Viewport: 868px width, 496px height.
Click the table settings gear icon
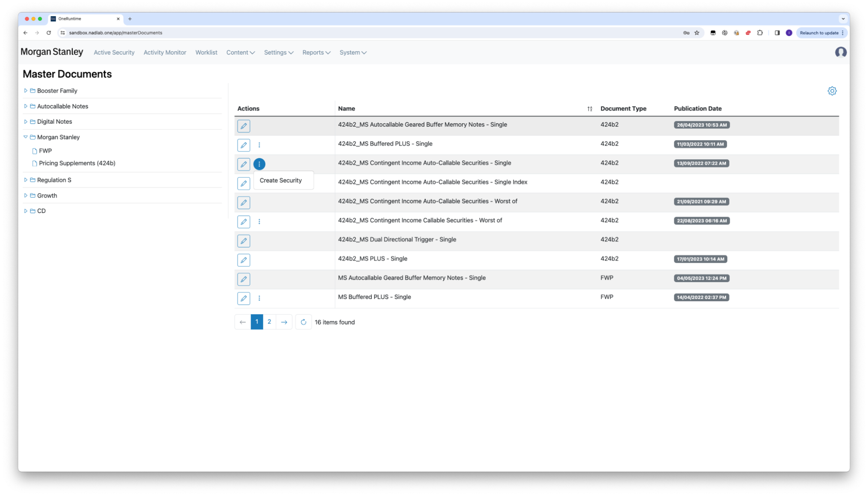coord(832,91)
